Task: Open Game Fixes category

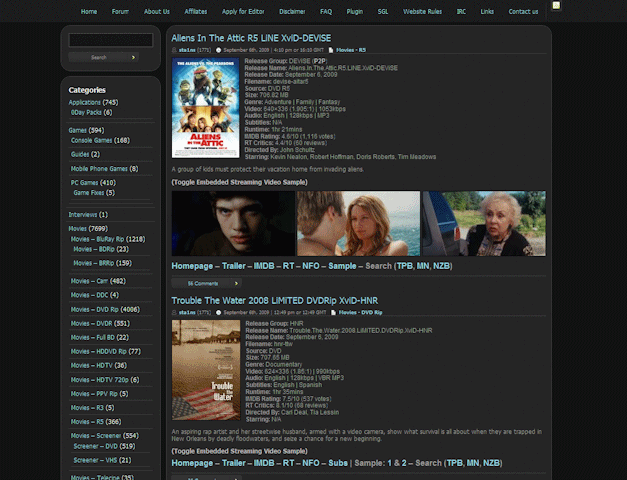Action: (x=89, y=193)
